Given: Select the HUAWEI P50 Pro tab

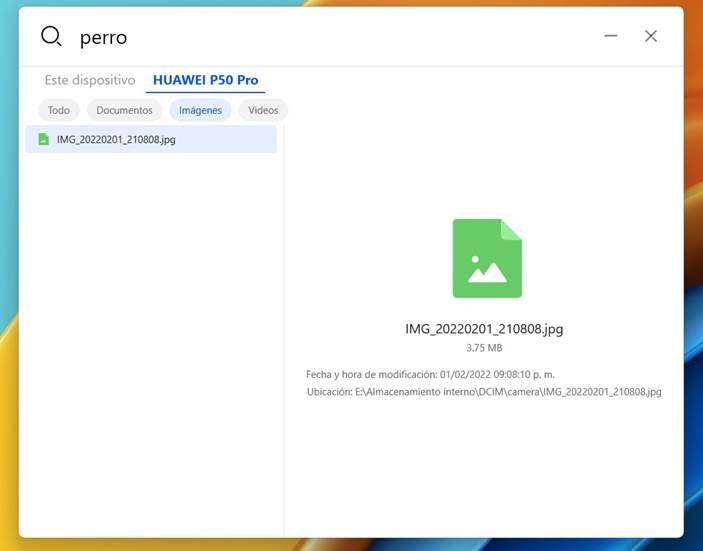Looking at the screenshot, I should pos(205,80).
